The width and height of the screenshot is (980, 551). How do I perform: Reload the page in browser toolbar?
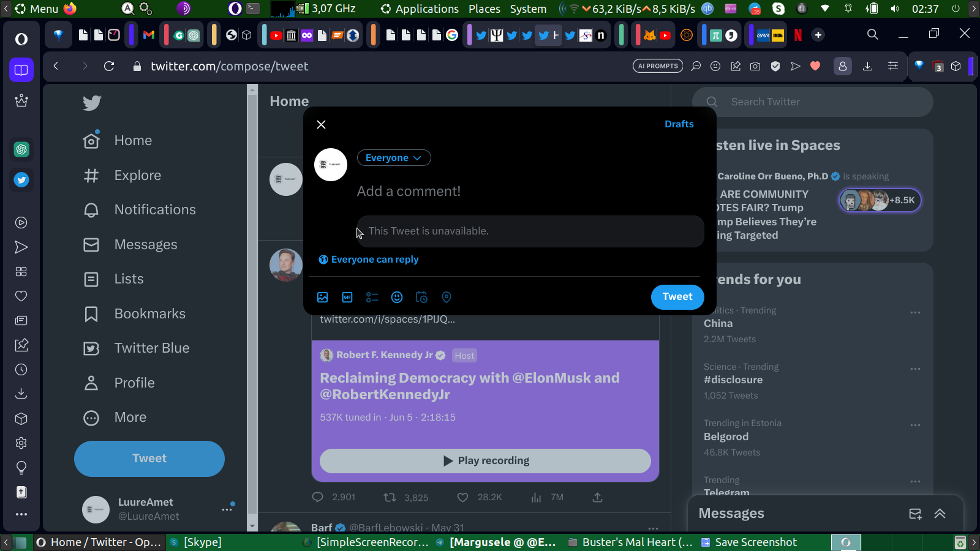pos(109,66)
